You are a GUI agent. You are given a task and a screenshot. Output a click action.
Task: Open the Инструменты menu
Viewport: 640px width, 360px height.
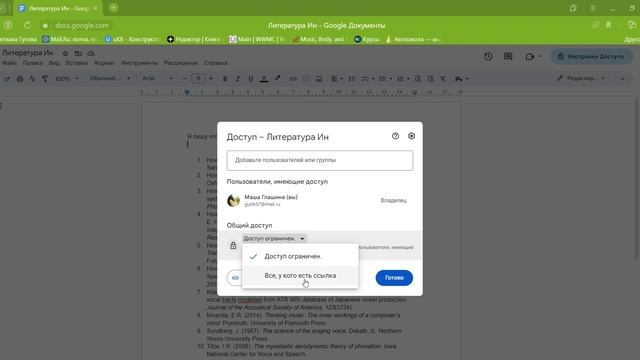tap(139, 63)
